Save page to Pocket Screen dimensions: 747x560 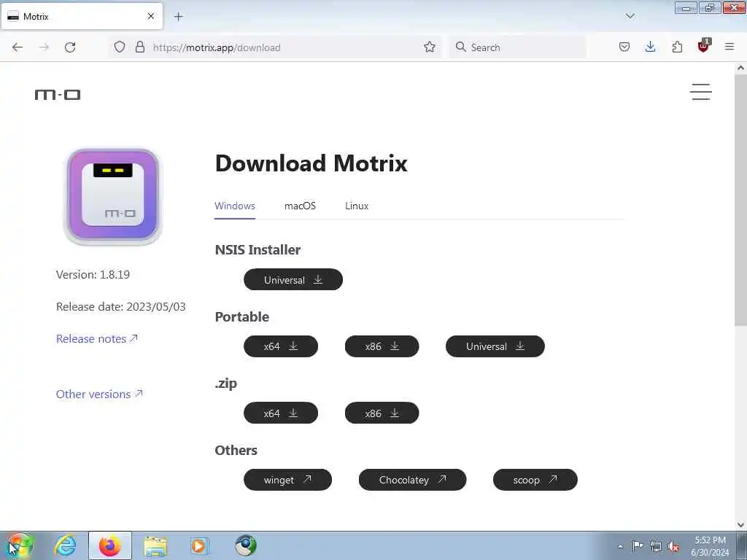pyautogui.click(x=624, y=47)
